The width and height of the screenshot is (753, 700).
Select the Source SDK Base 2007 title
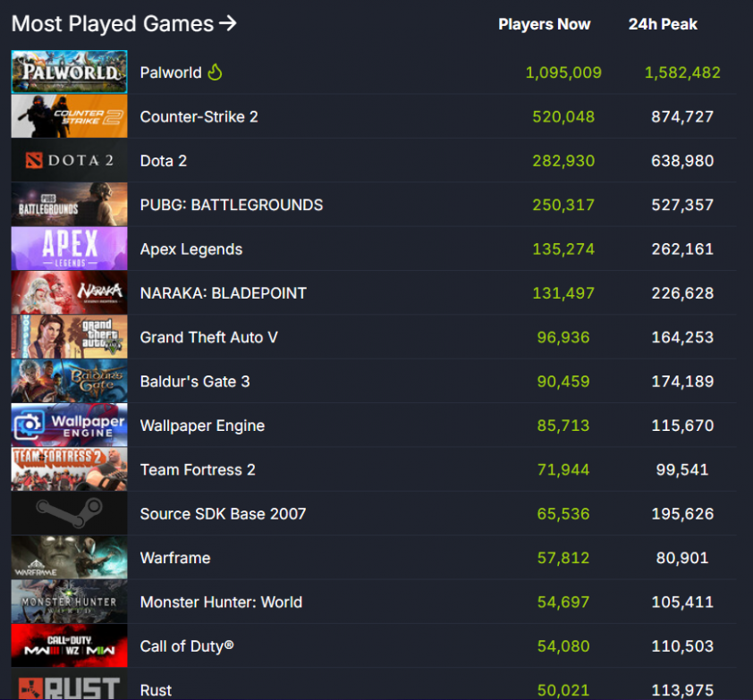[x=223, y=514]
